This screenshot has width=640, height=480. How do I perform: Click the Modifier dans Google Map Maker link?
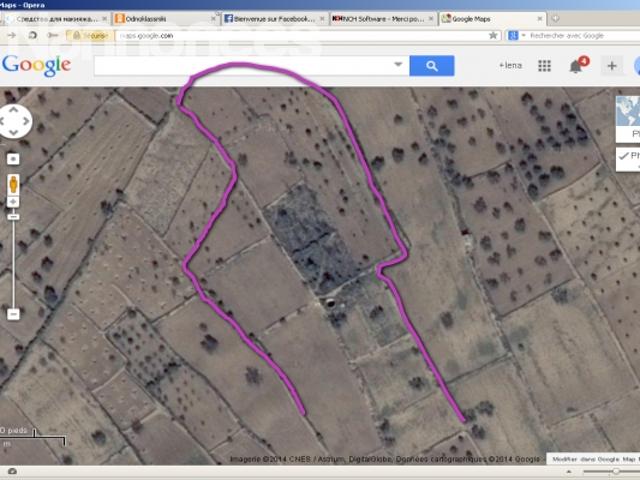[594, 459]
